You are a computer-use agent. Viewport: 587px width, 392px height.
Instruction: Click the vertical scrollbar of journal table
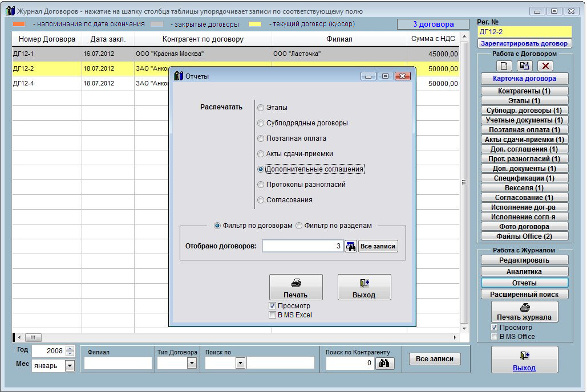point(464,182)
